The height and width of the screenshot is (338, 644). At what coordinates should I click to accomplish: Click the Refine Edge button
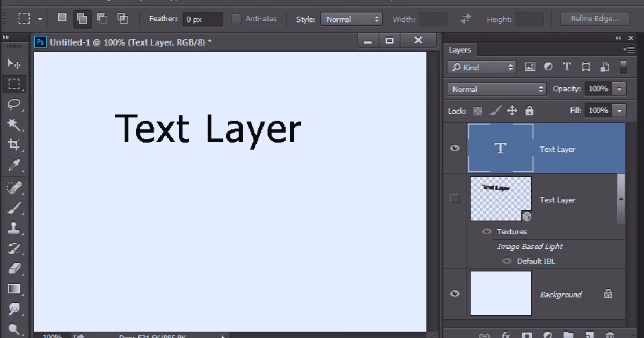pyautogui.click(x=595, y=18)
